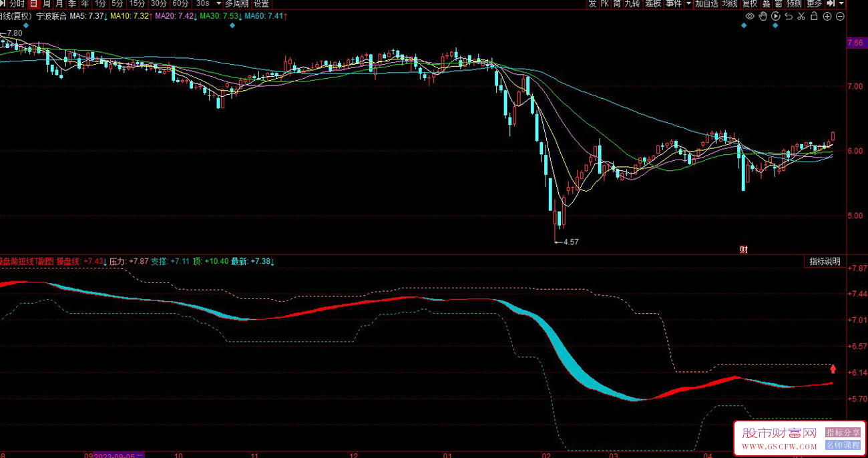Viewport: 868px width, 458px height.
Task: Click the 支撑: +7.11 indicator value
Action: 170,261
